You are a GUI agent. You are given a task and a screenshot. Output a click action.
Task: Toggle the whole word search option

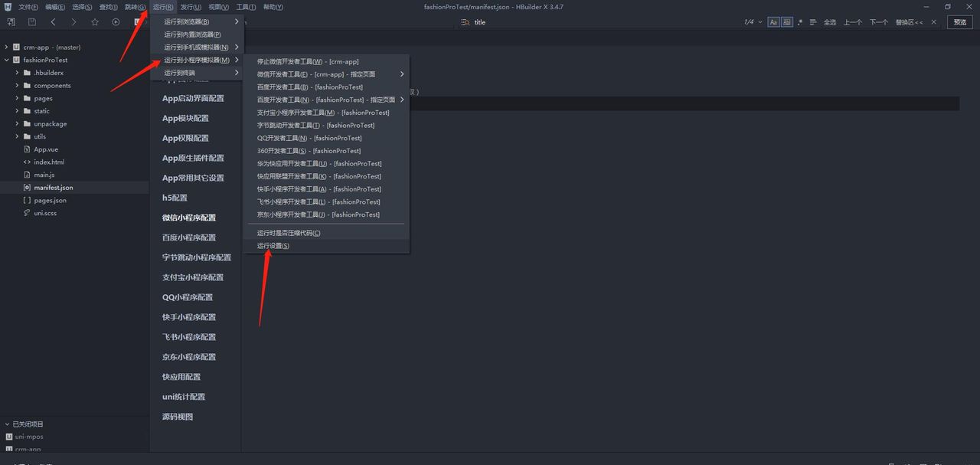pyautogui.click(x=786, y=22)
